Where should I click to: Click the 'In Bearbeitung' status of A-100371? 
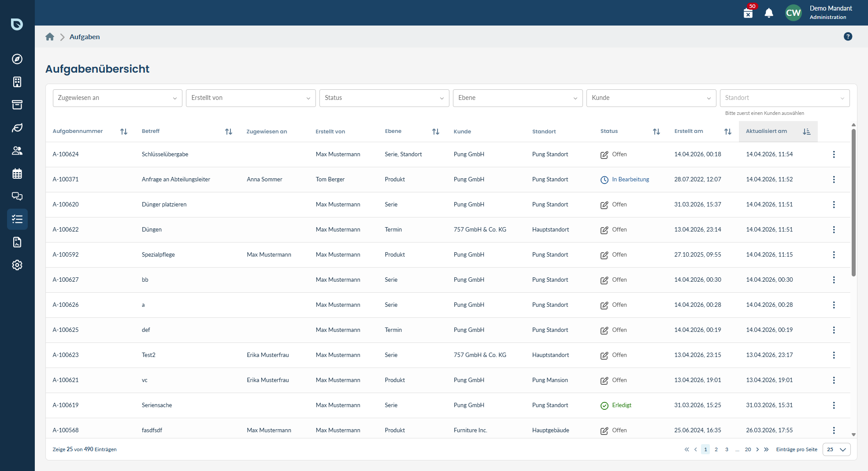click(625, 180)
